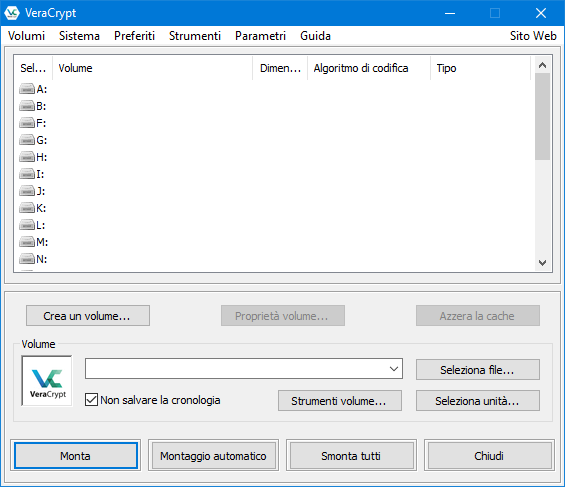Select drive slot M: icon
The height and width of the screenshot is (487, 565).
click(27, 242)
